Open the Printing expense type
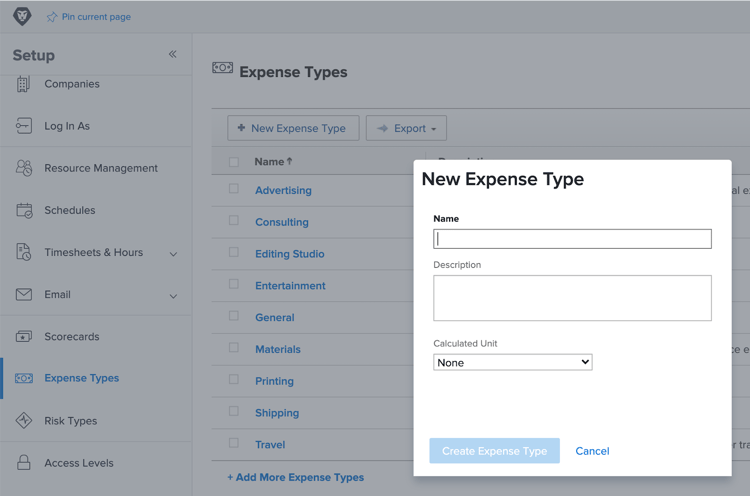The image size is (750, 496). pyautogui.click(x=274, y=381)
